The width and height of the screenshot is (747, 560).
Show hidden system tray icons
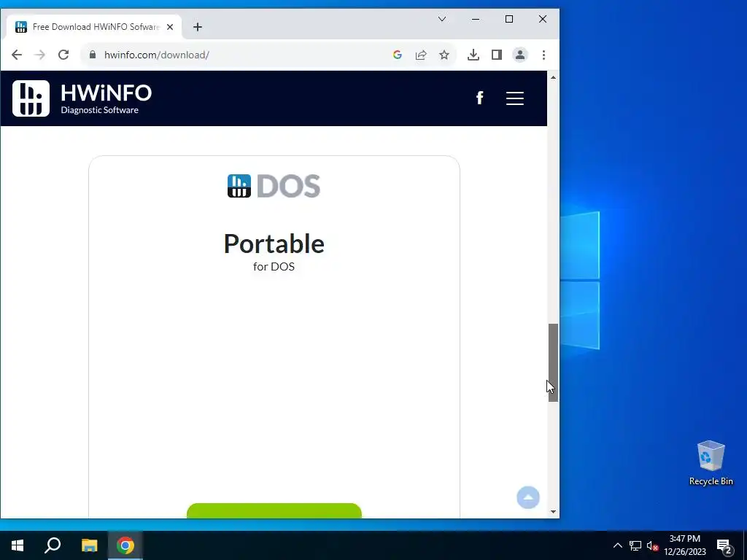(x=617, y=545)
